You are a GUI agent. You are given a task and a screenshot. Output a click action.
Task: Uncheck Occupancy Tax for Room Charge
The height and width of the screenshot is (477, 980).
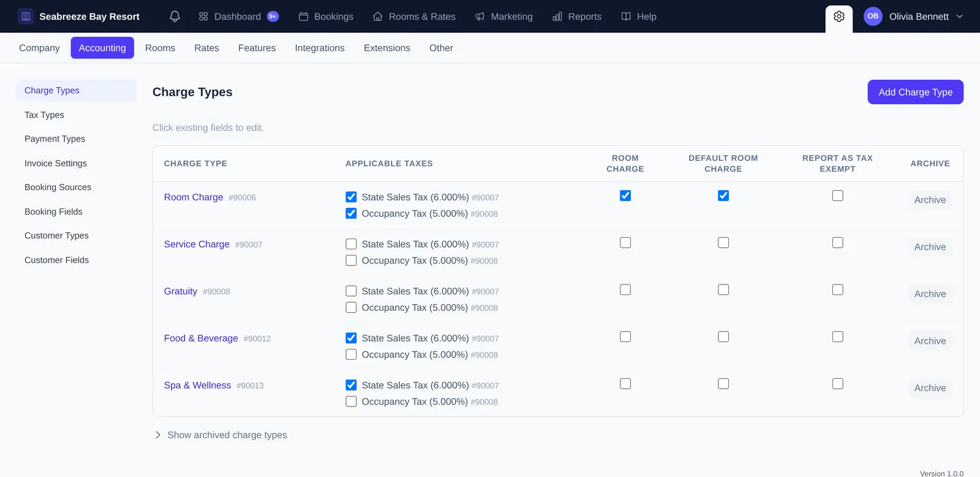(351, 213)
